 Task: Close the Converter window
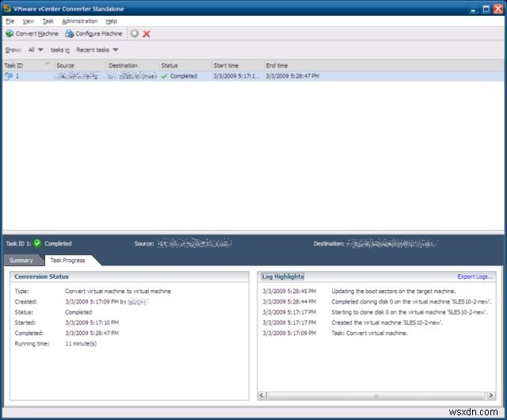click(498, 9)
